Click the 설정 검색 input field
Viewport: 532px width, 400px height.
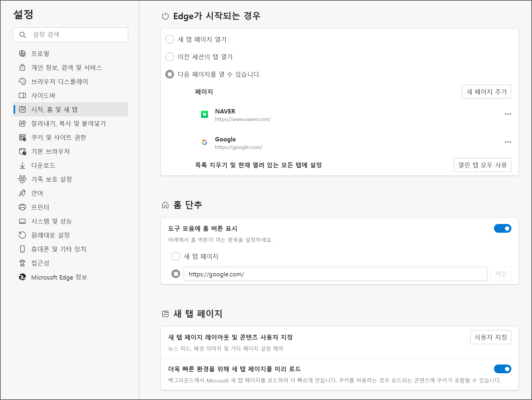tap(70, 35)
